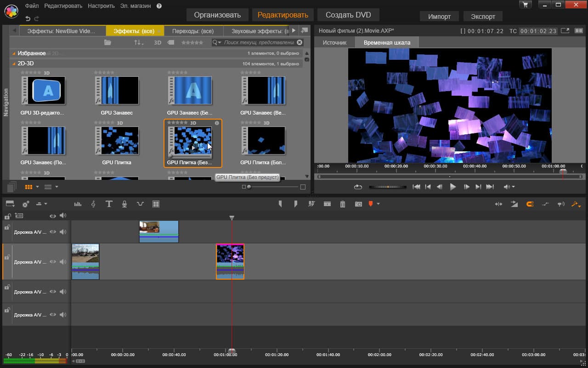Viewport: 588px width, 368px height.
Task: Click the Экспорт button
Action: 483,16
